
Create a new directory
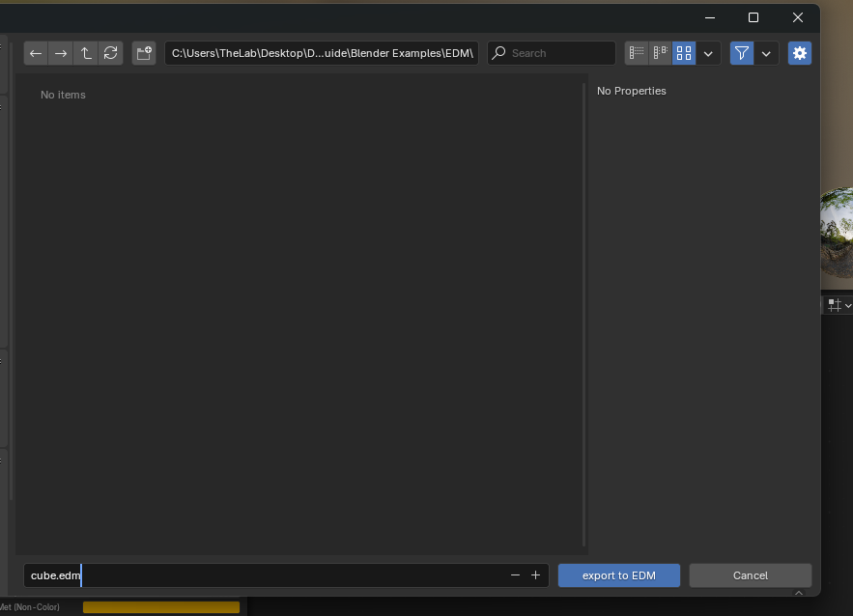tap(144, 53)
